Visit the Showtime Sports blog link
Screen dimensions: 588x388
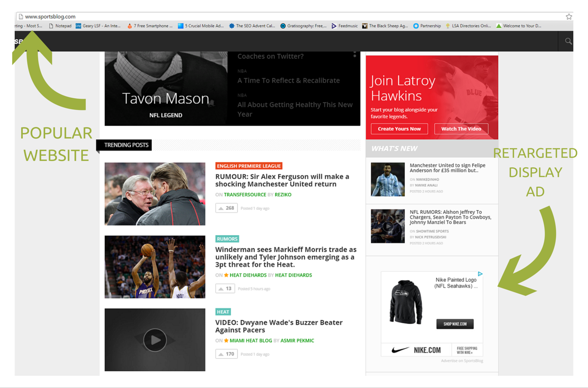pyautogui.click(x=432, y=231)
